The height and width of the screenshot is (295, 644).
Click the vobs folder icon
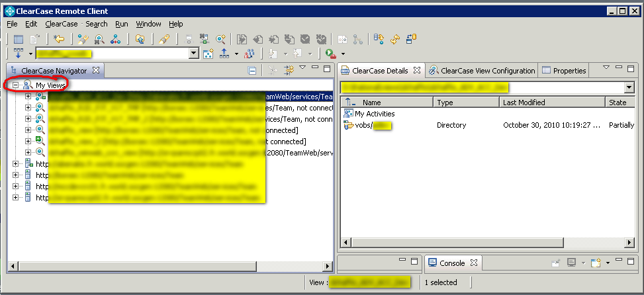pyautogui.click(x=348, y=125)
